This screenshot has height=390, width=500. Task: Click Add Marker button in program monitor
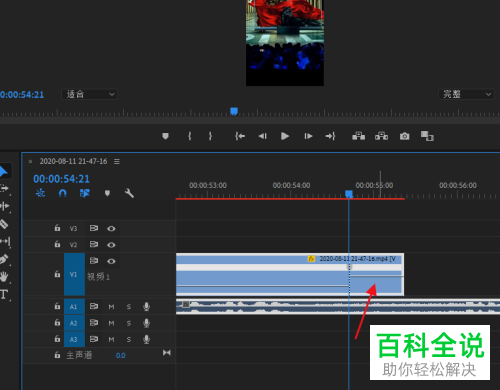pyautogui.click(x=165, y=136)
